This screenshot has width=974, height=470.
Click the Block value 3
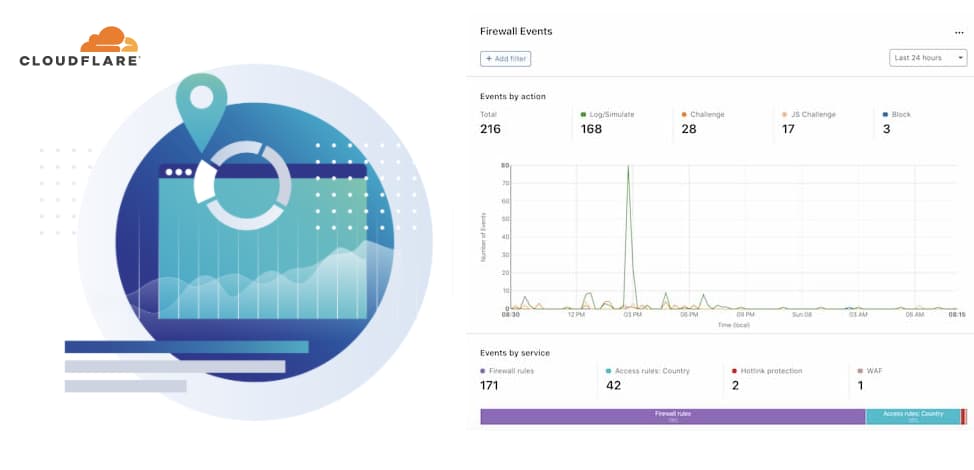pos(886,129)
